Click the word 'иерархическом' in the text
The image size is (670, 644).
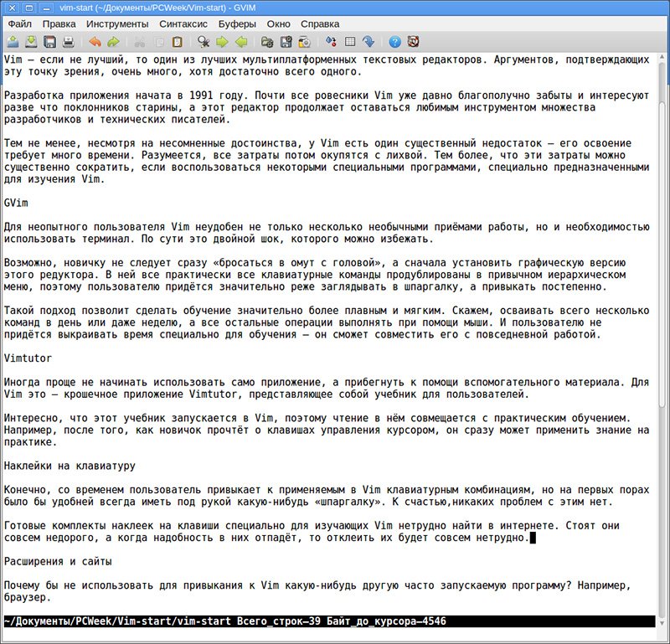coord(587,275)
